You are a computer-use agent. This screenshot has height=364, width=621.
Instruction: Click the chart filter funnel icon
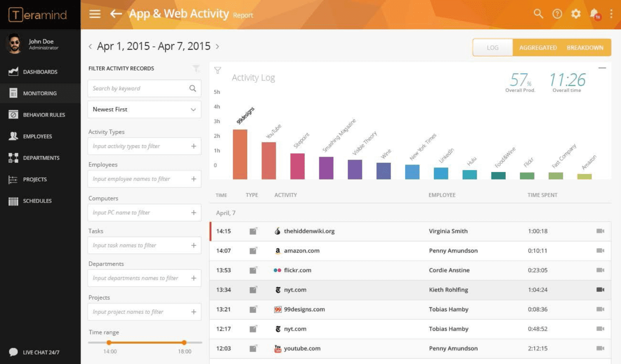[x=218, y=70]
